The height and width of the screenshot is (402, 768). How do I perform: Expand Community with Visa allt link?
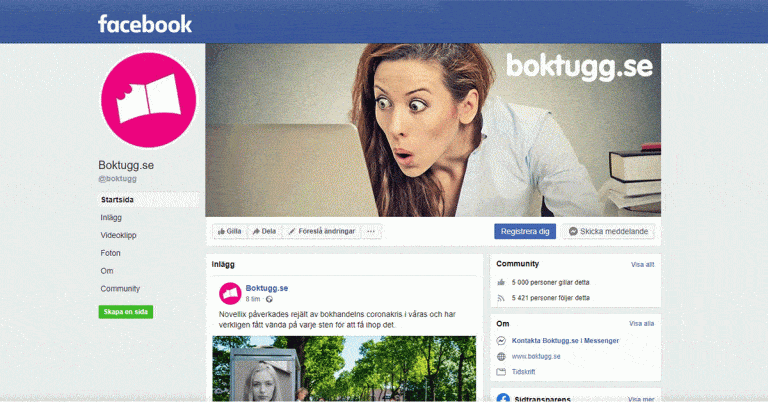click(x=642, y=264)
